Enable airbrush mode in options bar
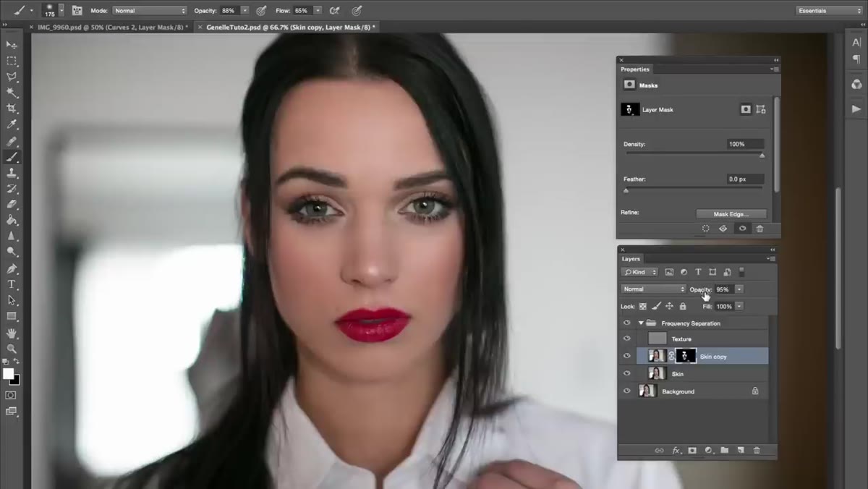Image resolution: width=868 pixels, height=489 pixels. 334,11
